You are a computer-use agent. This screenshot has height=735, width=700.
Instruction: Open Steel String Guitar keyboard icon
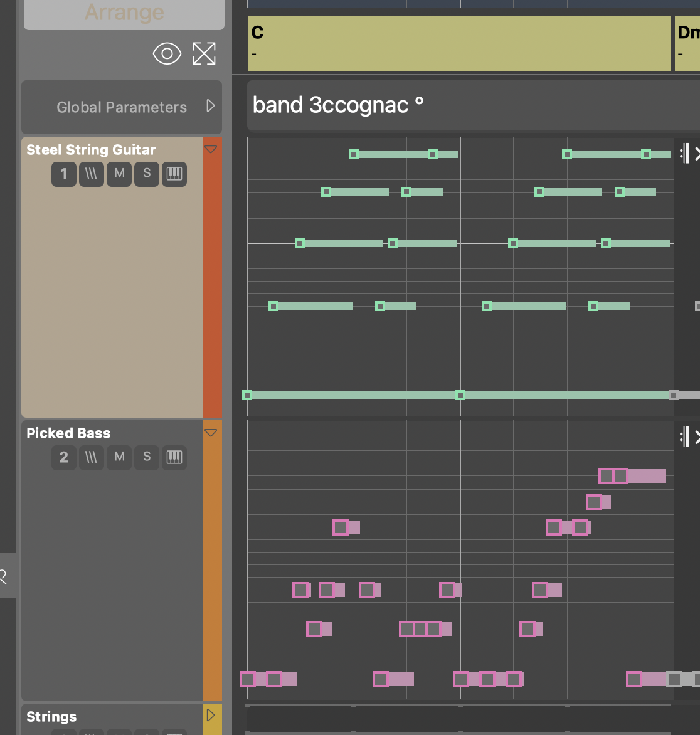[x=174, y=174]
